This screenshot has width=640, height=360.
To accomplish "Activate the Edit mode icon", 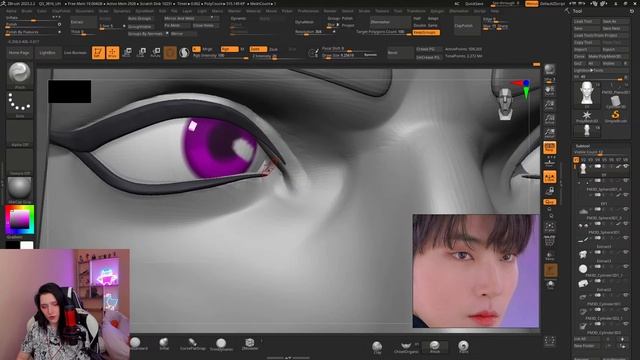I will tap(98, 53).
